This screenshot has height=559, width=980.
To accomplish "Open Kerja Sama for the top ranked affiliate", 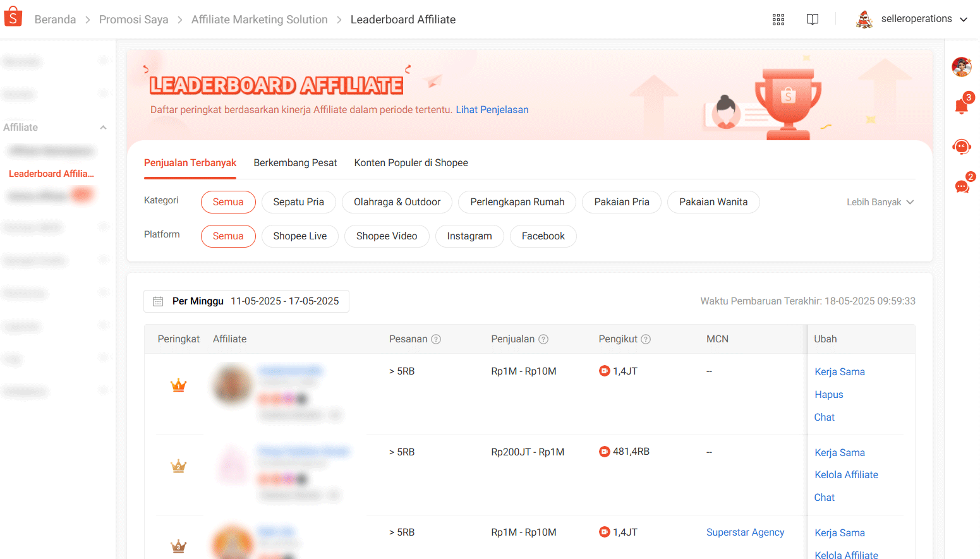I will (840, 371).
